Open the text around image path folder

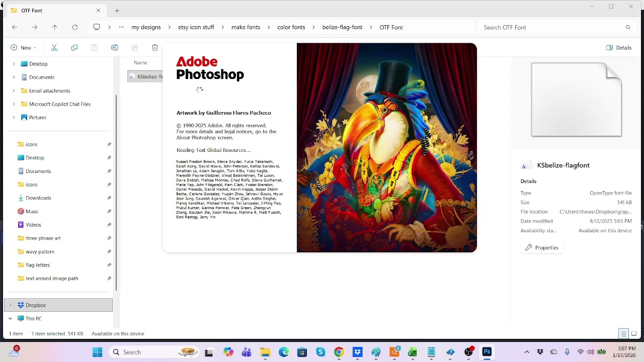[x=52, y=279]
